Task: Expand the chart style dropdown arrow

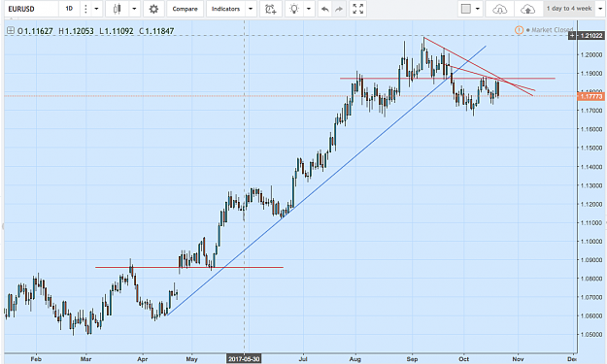Action: [134, 9]
